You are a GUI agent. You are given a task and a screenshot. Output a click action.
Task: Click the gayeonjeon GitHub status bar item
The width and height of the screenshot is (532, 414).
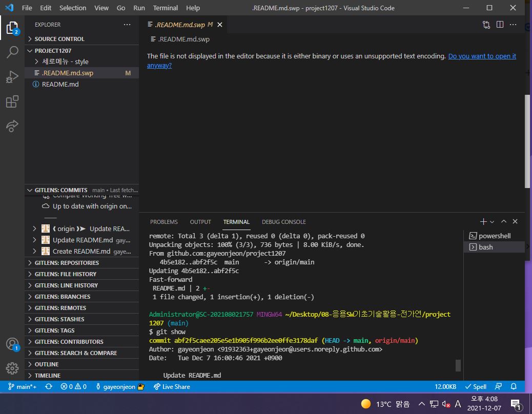pos(120,387)
